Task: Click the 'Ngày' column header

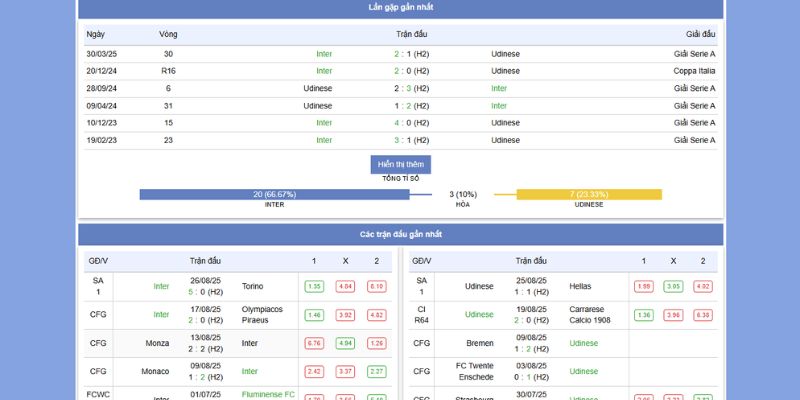Action: pyautogui.click(x=95, y=34)
